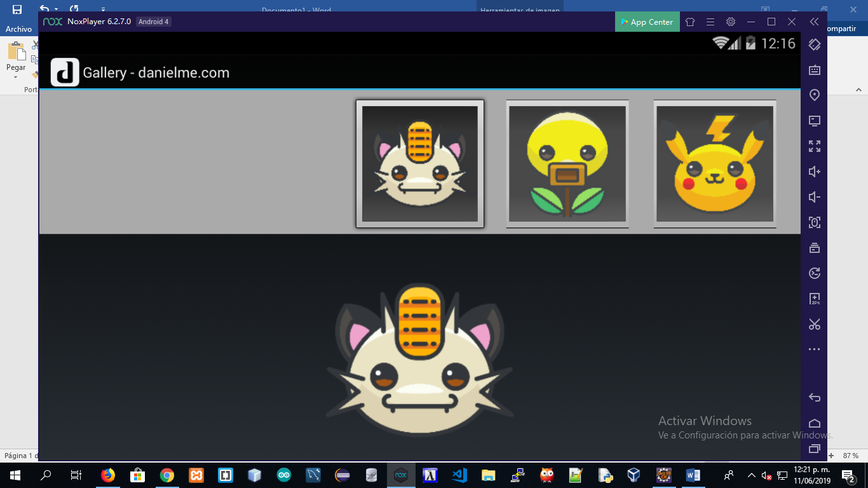Save the Word document with the floppy icon

point(17,9)
